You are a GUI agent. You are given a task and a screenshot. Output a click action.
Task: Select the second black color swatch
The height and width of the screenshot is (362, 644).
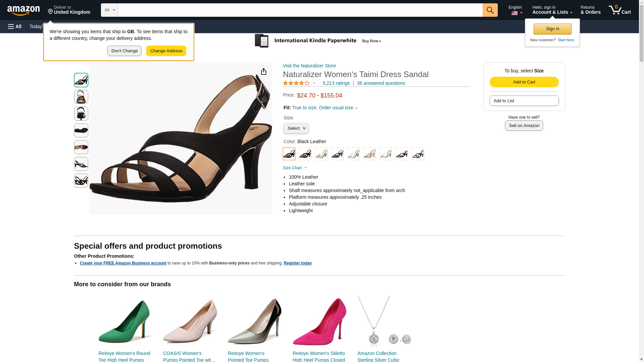[305, 154]
